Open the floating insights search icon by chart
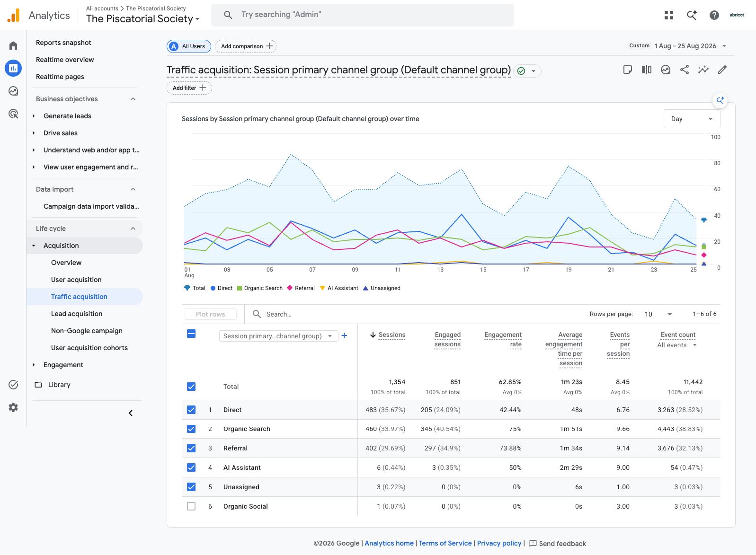This screenshot has height=555, width=756. (x=720, y=100)
